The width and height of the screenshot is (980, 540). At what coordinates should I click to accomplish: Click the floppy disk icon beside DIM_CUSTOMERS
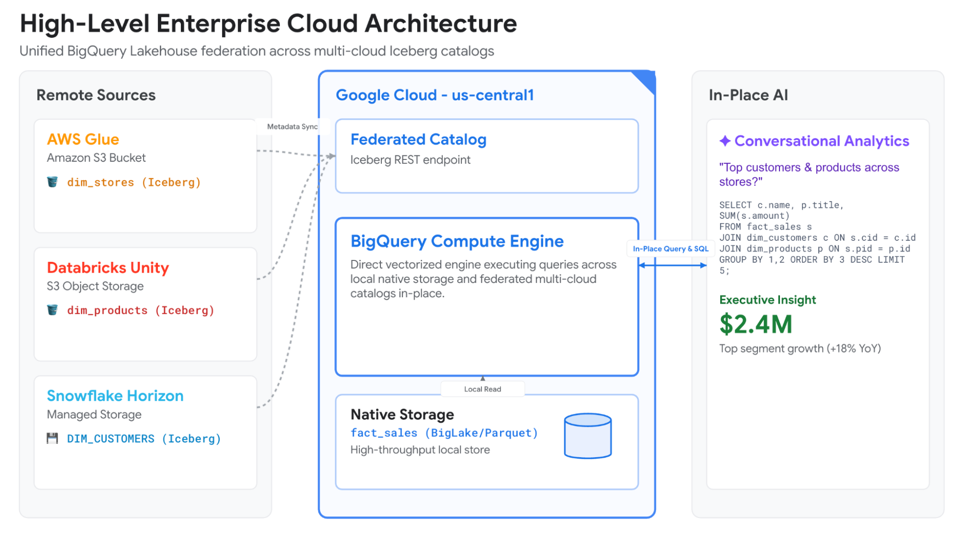(x=52, y=438)
